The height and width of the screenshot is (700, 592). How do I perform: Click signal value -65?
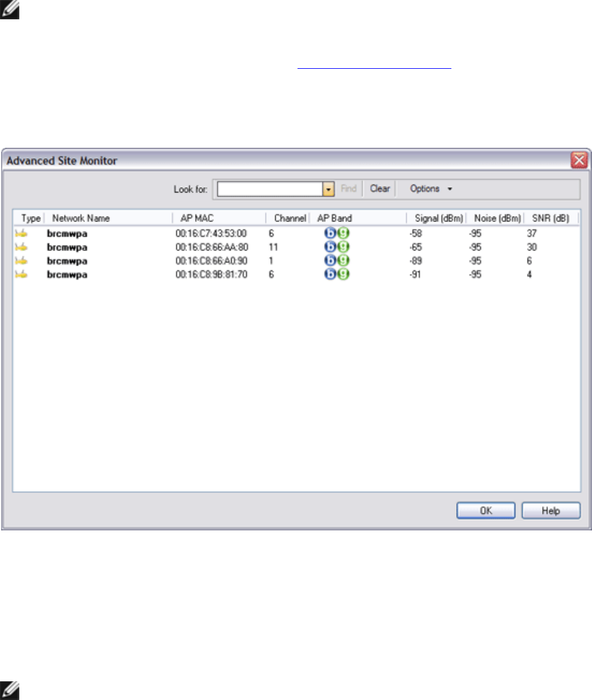tap(416, 247)
